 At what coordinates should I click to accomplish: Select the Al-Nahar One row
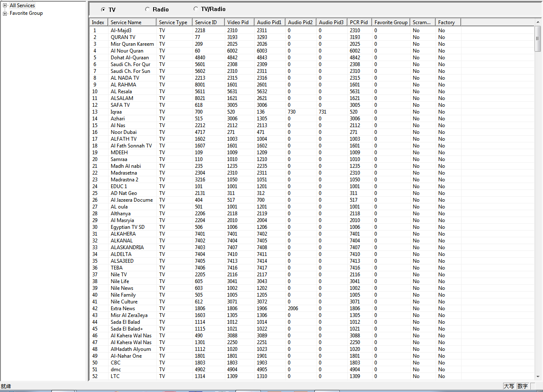pyautogui.click(x=275, y=356)
